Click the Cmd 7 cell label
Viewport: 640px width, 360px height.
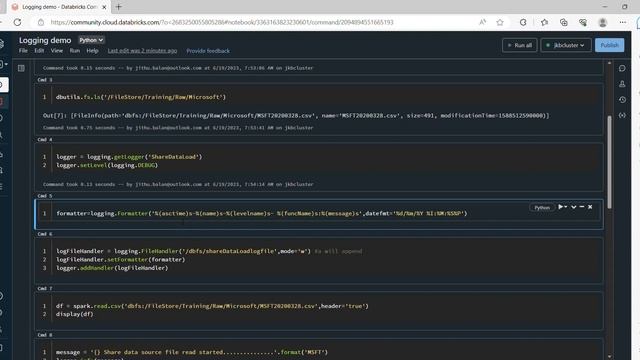pos(45,289)
